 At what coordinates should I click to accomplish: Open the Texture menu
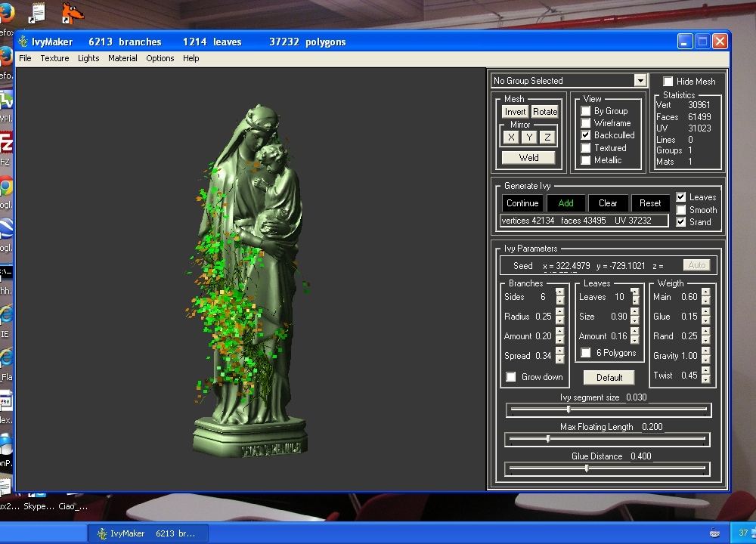coord(54,58)
